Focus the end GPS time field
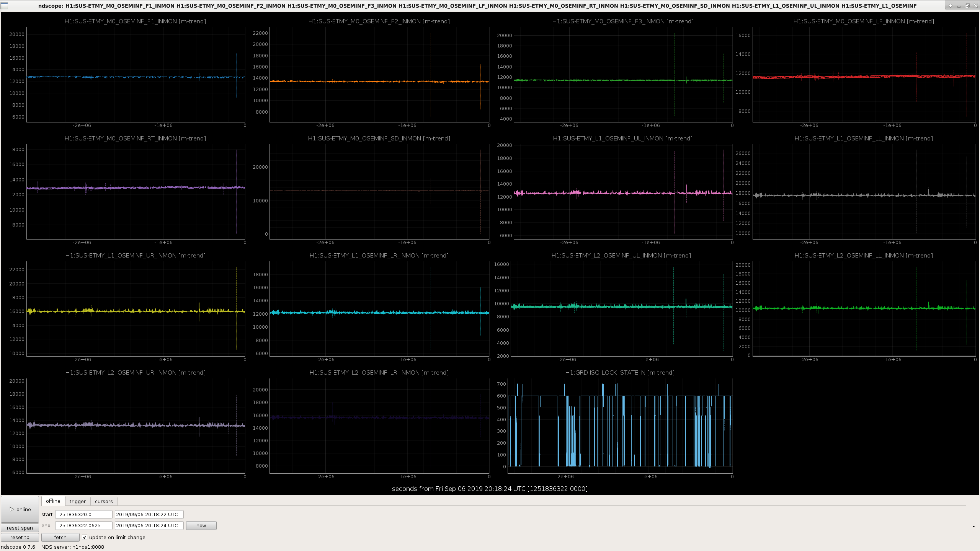 84,525
